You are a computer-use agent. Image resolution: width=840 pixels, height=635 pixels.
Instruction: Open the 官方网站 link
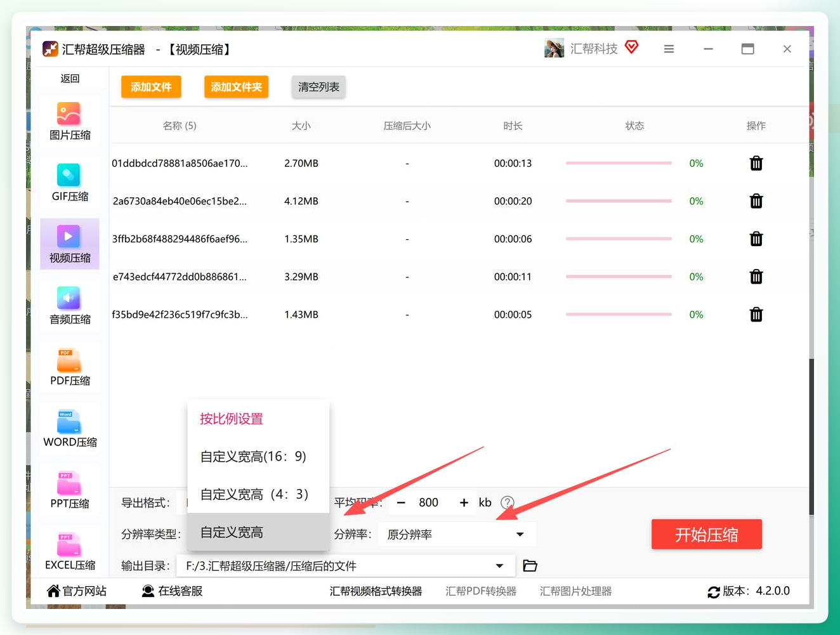click(77, 591)
